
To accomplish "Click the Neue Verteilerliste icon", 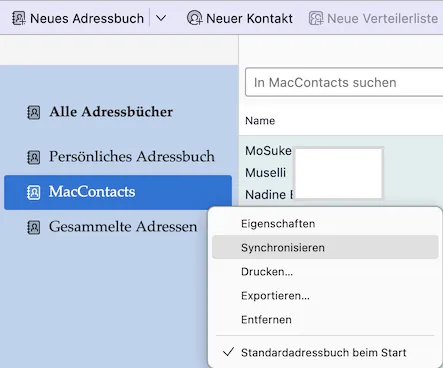I will coord(316,18).
